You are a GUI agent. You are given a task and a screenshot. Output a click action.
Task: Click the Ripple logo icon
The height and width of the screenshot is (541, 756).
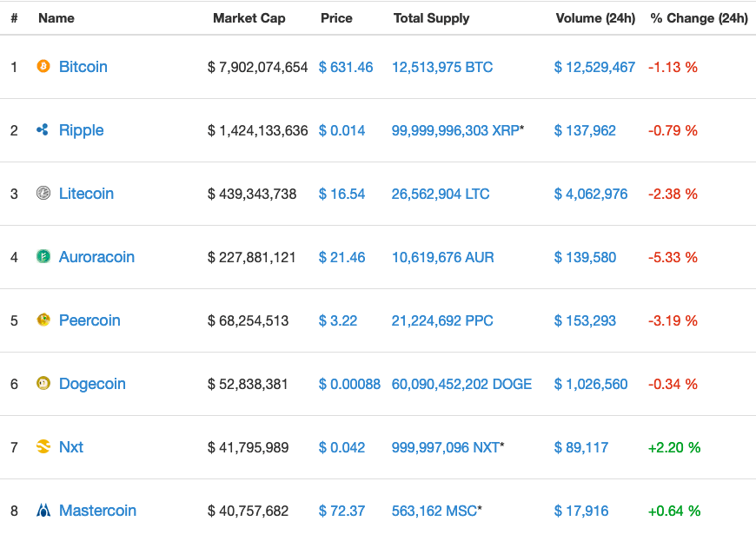click(x=43, y=130)
